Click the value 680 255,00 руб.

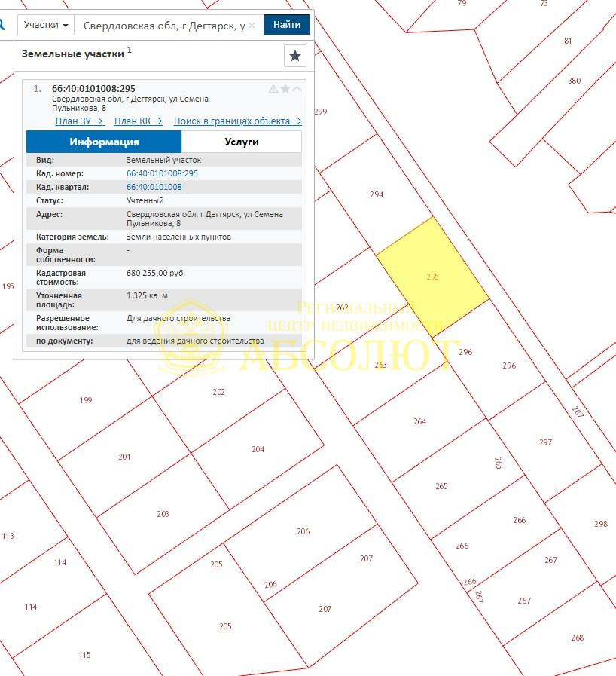[156, 273]
